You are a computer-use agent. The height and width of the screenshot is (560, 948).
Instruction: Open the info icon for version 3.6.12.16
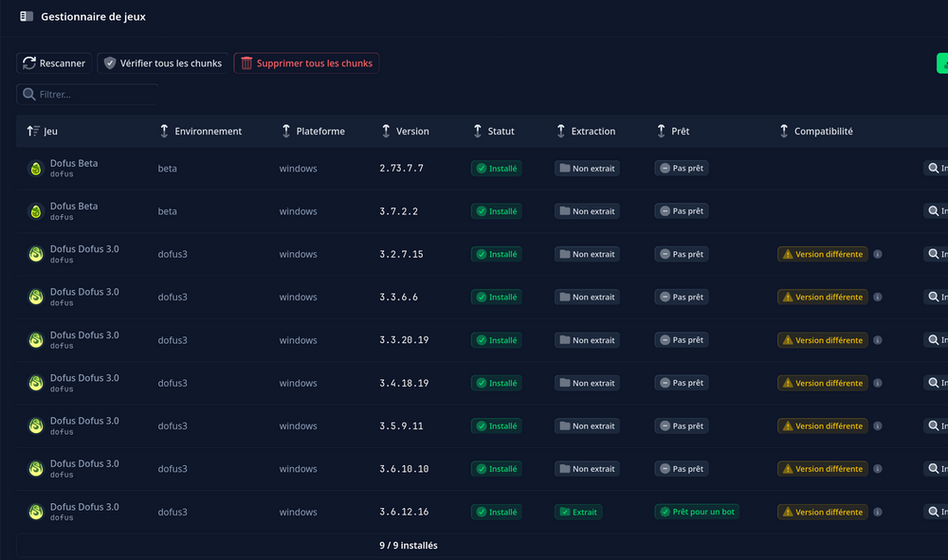tap(877, 513)
